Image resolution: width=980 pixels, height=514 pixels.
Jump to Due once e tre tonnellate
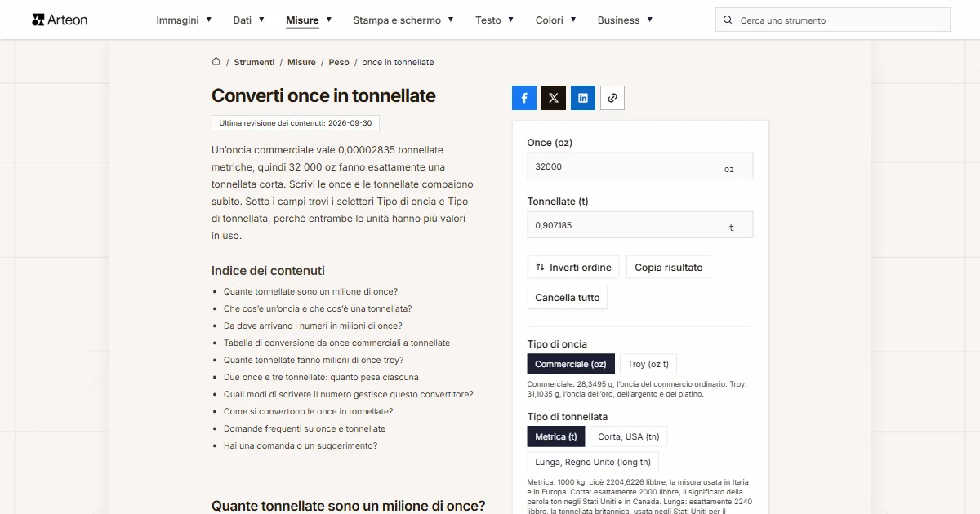coord(321,377)
